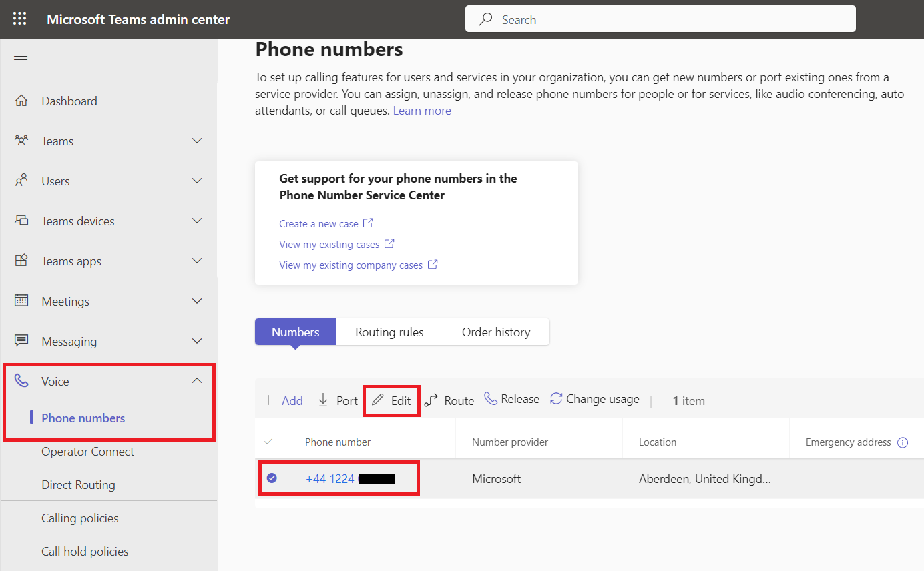Click the external link icon beside company cases
The width and height of the screenshot is (924, 571).
click(x=433, y=265)
